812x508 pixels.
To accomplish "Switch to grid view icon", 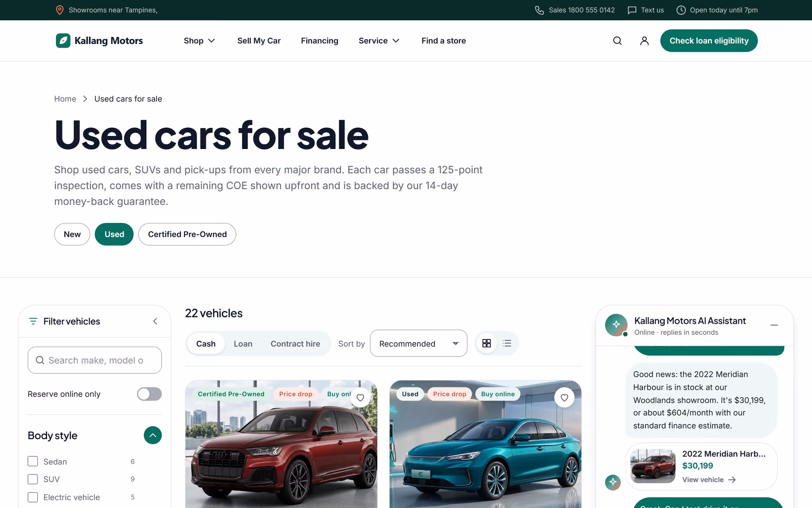I will [x=487, y=343].
